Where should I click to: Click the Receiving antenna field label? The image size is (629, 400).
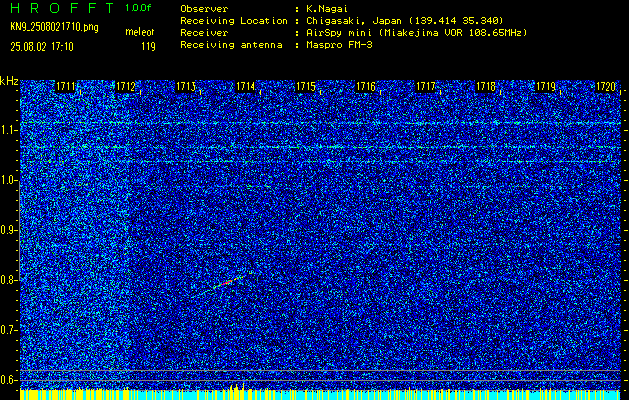[231, 45]
